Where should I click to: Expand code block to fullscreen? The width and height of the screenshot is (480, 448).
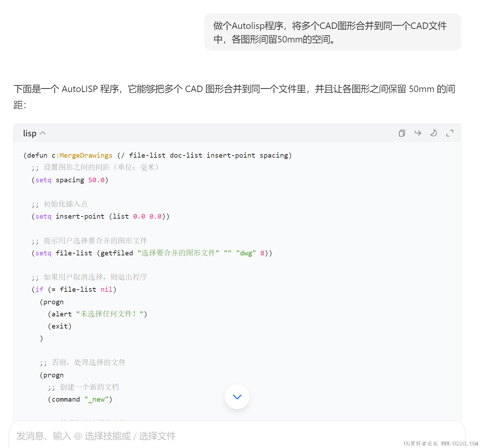pyautogui.click(x=450, y=133)
